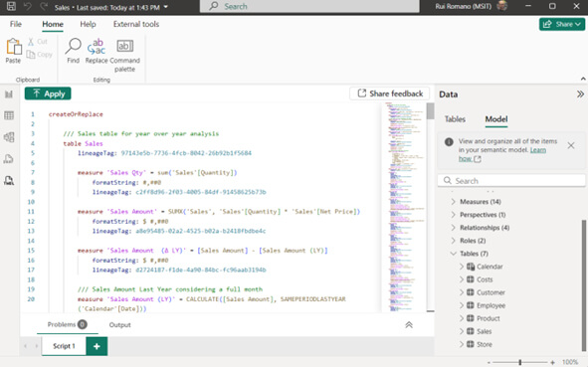
Task: Open the Rui Romano account avatar
Action: point(501,6)
